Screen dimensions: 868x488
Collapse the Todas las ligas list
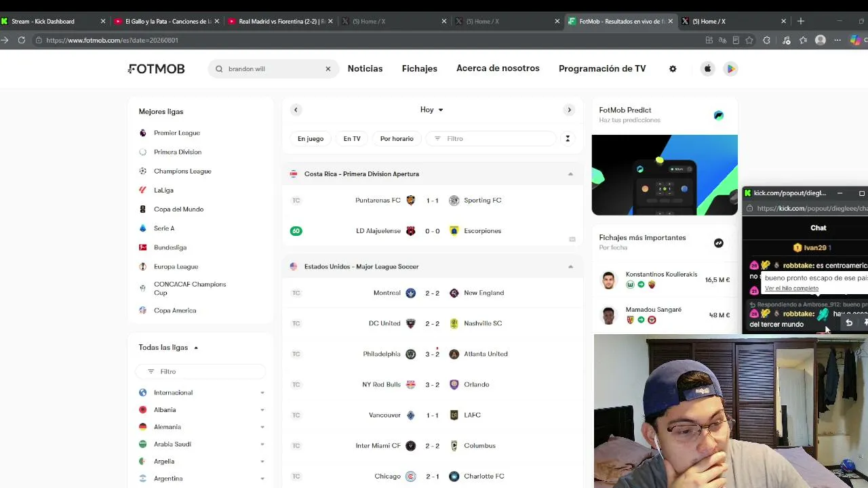[x=168, y=348]
